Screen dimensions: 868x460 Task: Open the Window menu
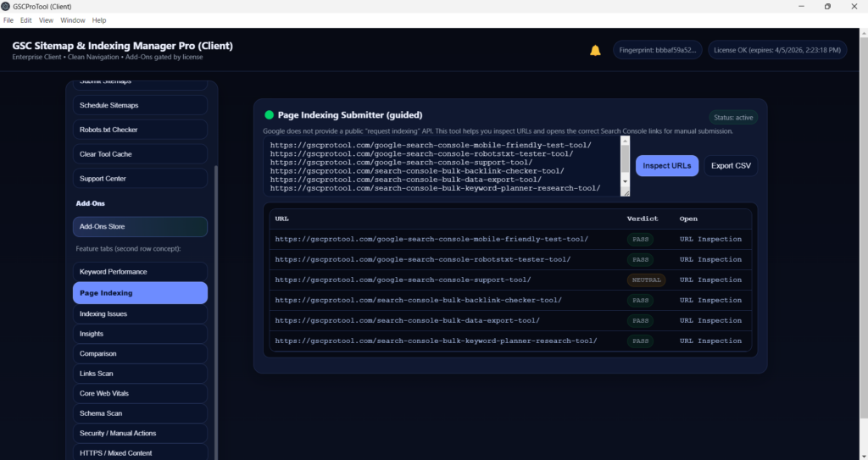[x=72, y=19]
